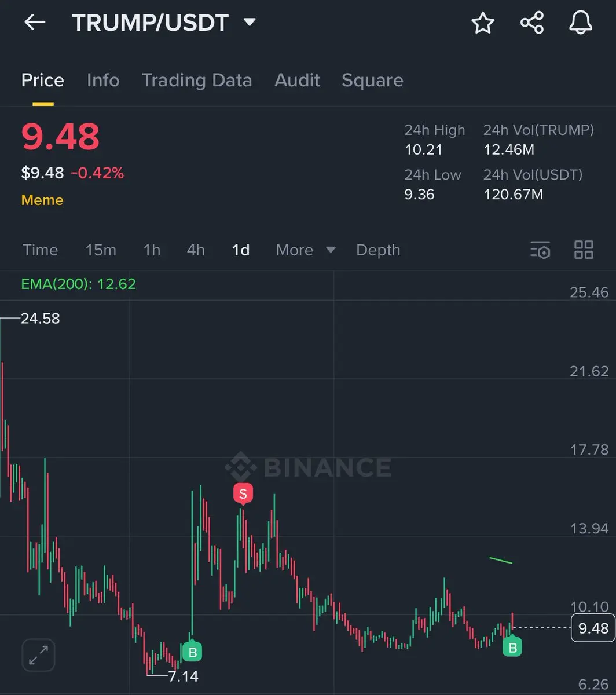
Task: Tap the -0.42% price change
Action: pos(97,173)
